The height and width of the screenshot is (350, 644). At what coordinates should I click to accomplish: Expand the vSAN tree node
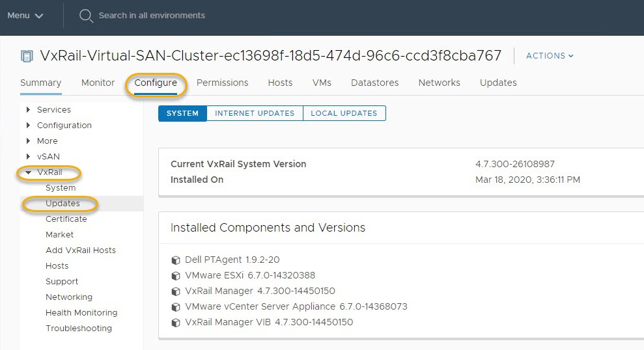coord(28,157)
